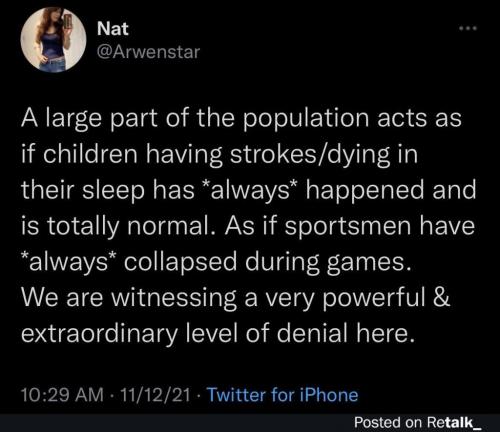Click the word sportsmen in the tweet
This screenshot has height=432, width=500.
[x=348, y=227]
